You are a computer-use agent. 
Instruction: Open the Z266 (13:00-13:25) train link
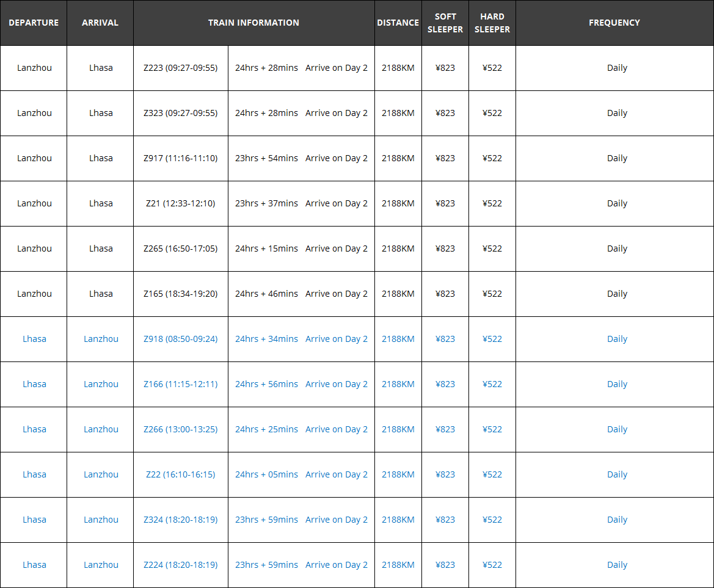click(x=180, y=429)
